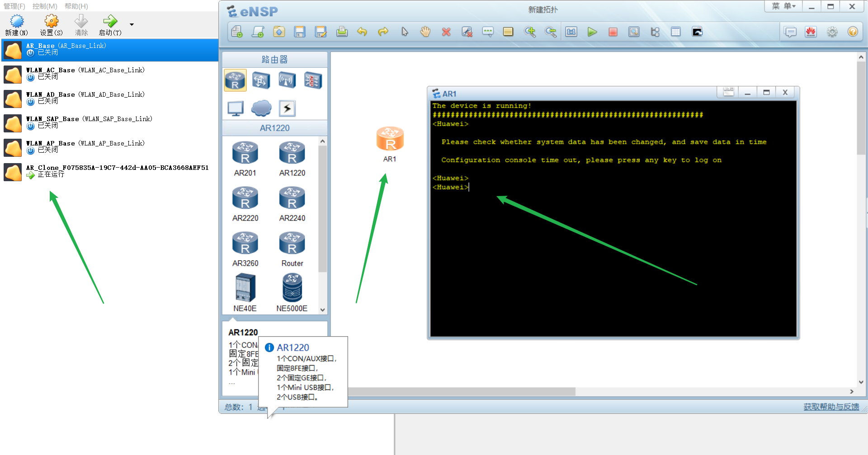Screen dimensions: 868x455
Task: Select the WLAN_AC_Base virtual machine
Action: (109, 74)
